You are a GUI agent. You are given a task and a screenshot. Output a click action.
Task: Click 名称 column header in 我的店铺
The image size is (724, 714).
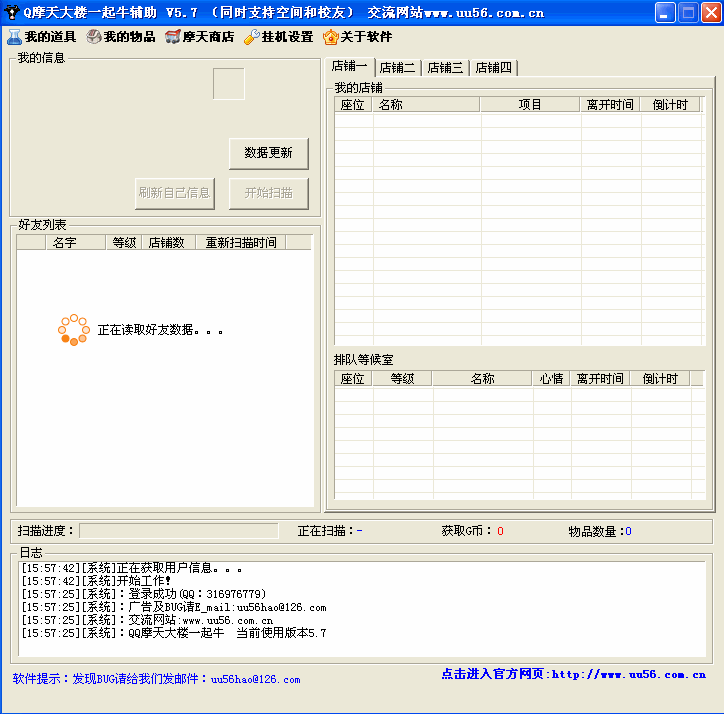pos(426,105)
